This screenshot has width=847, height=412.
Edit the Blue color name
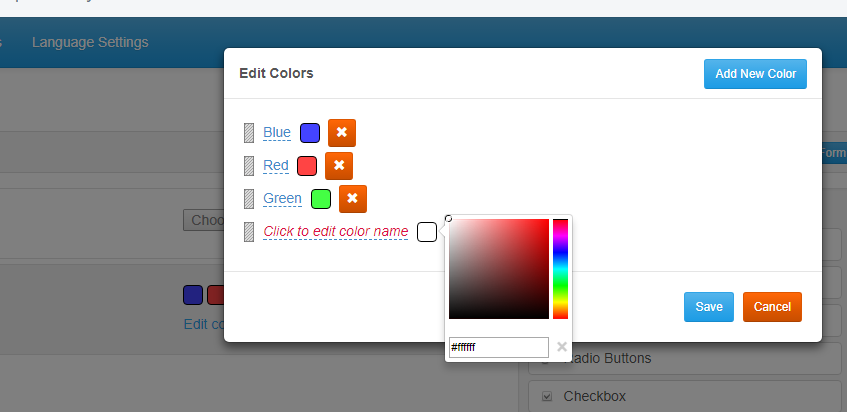pyautogui.click(x=277, y=132)
